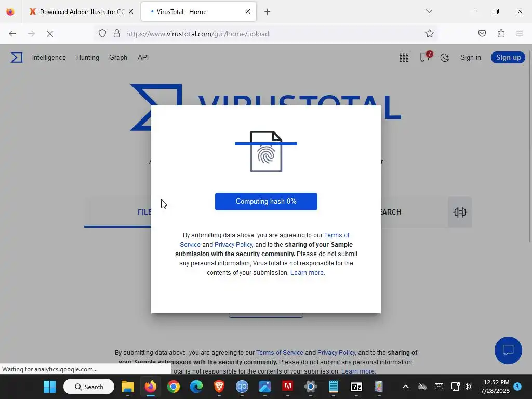Screen dimensions: 532x399
Task: Go back to previous page
Action: pos(12,34)
